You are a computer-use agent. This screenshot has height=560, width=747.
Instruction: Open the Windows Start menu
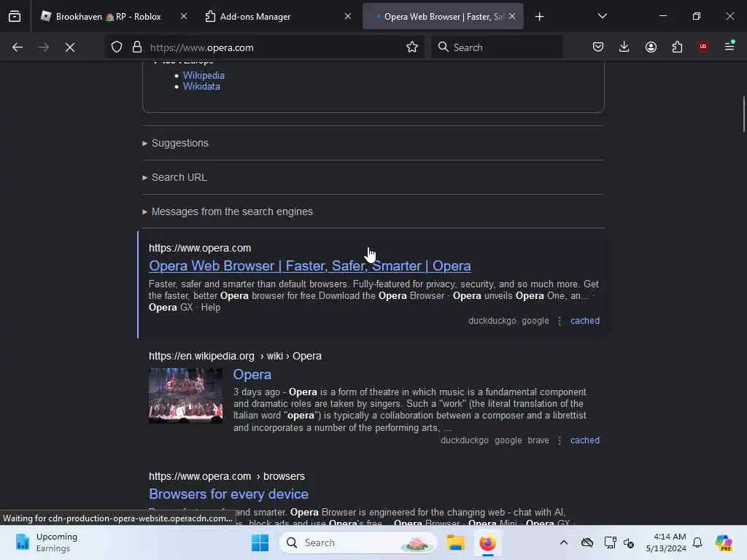(x=260, y=542)
